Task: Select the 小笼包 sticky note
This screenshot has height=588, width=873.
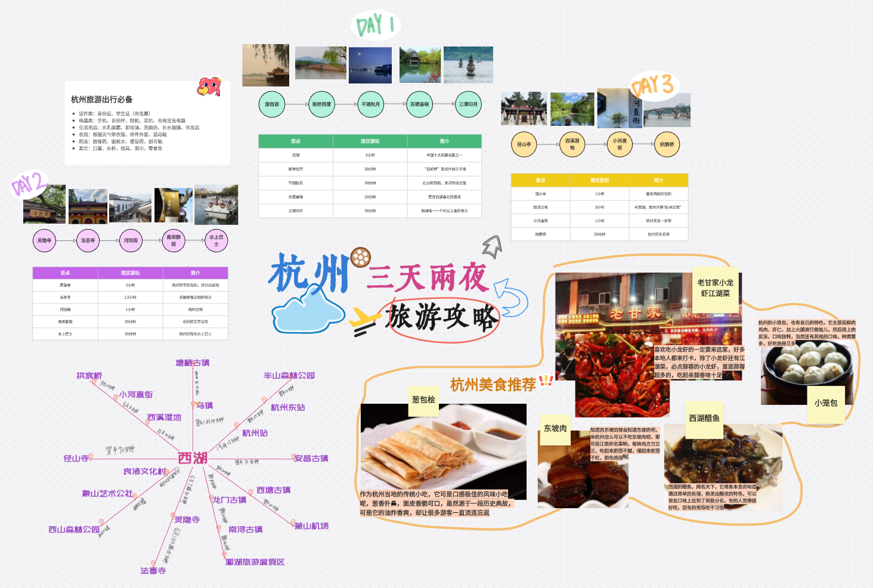Action: [x=826, y=404]
